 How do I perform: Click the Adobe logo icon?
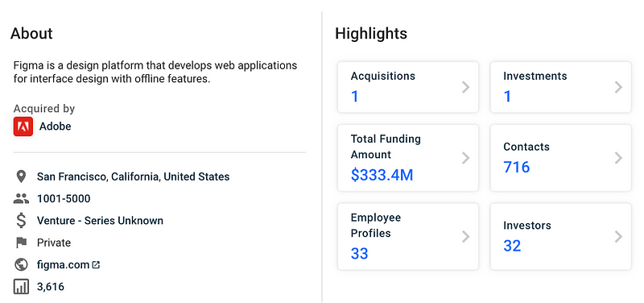point(23,127)
